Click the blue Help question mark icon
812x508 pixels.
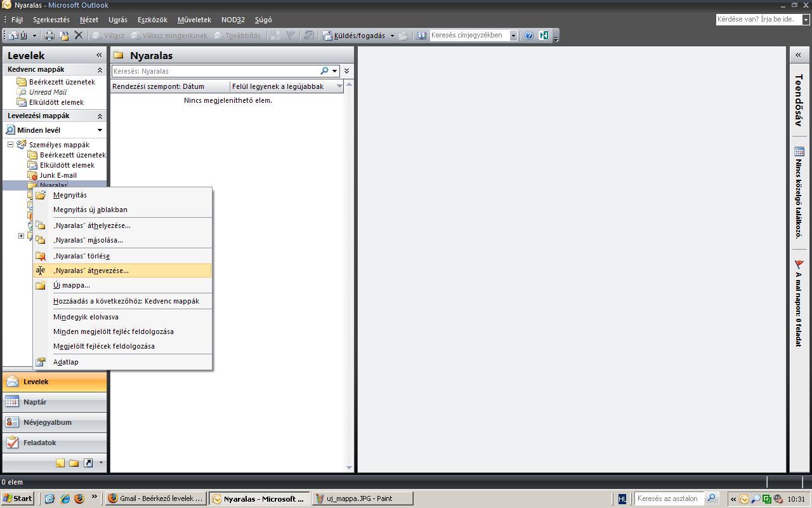[529, 36]
